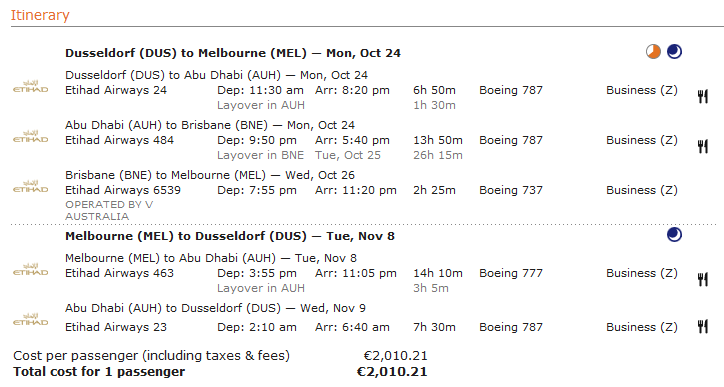Screen dimensions: 724x387
Task: Click the Etihad logo beside flight 23
Action: pos(30,320)
